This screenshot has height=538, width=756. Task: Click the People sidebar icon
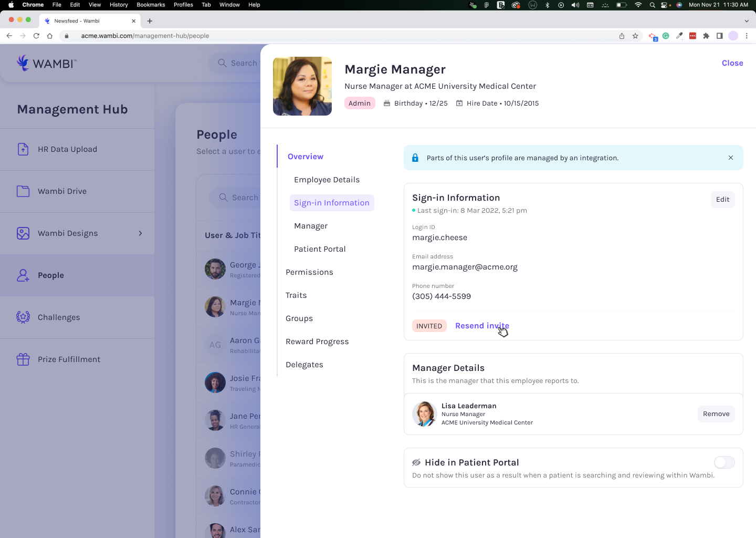click(23, 275)
